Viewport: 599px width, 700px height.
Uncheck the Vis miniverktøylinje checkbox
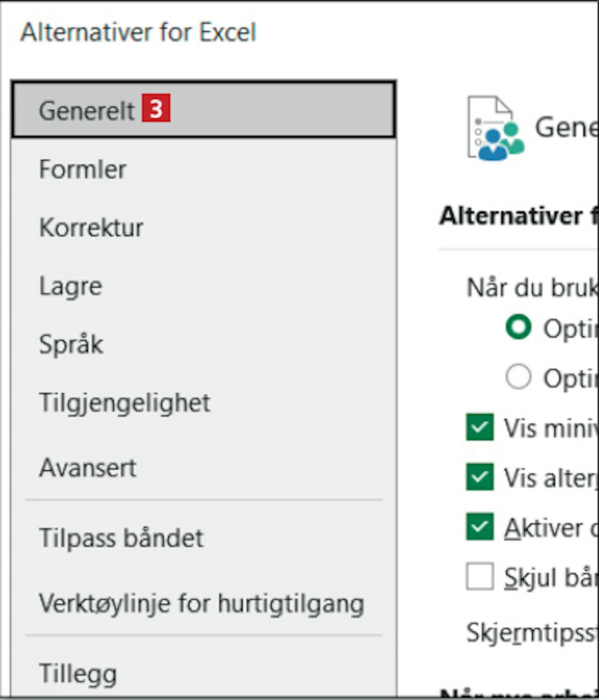click(480, 427)
